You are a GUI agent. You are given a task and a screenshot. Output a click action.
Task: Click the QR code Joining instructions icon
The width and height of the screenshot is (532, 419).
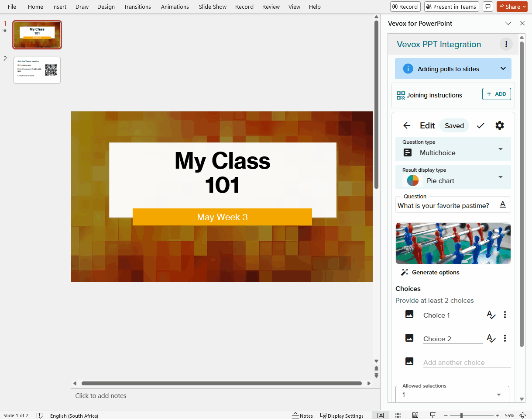[401, 95]
